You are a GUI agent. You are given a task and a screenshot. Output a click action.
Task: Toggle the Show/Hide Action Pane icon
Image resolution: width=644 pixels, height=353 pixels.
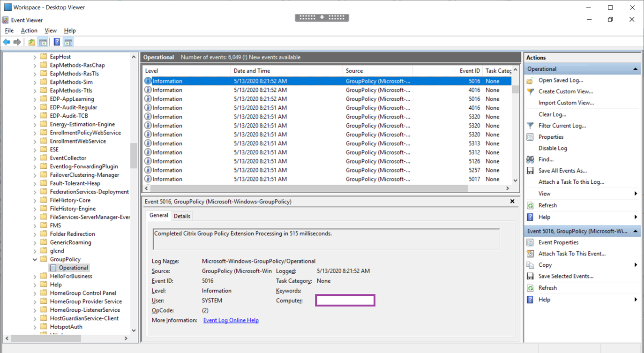(x=68, y=42)
